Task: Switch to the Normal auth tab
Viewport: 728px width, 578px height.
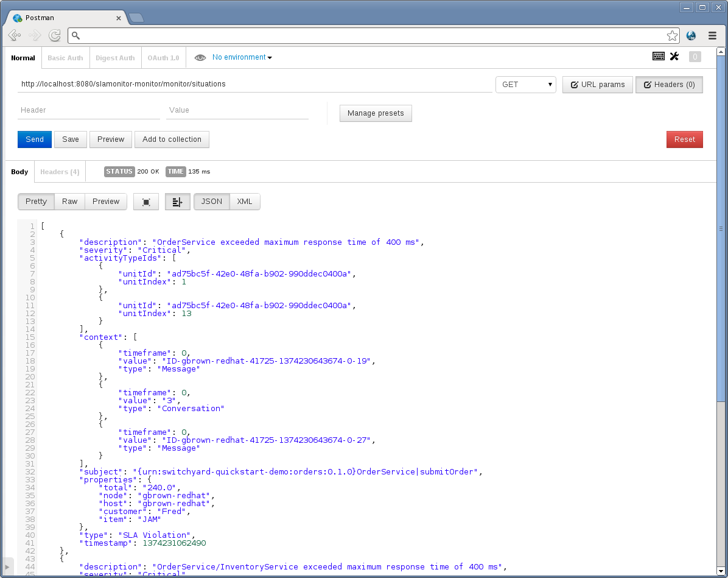Action: click(23, 58)
